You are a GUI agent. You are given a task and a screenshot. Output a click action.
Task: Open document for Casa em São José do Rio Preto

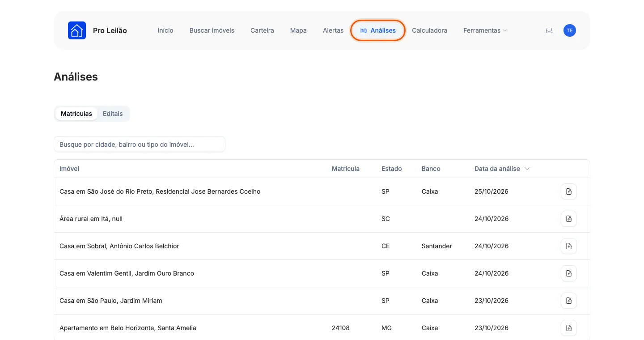click(x=569, y=191)
